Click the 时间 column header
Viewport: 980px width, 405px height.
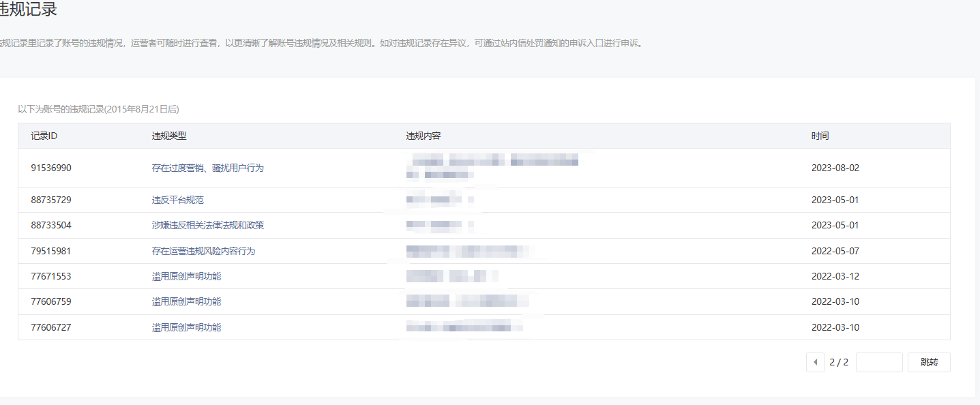[x=820, y=136]
